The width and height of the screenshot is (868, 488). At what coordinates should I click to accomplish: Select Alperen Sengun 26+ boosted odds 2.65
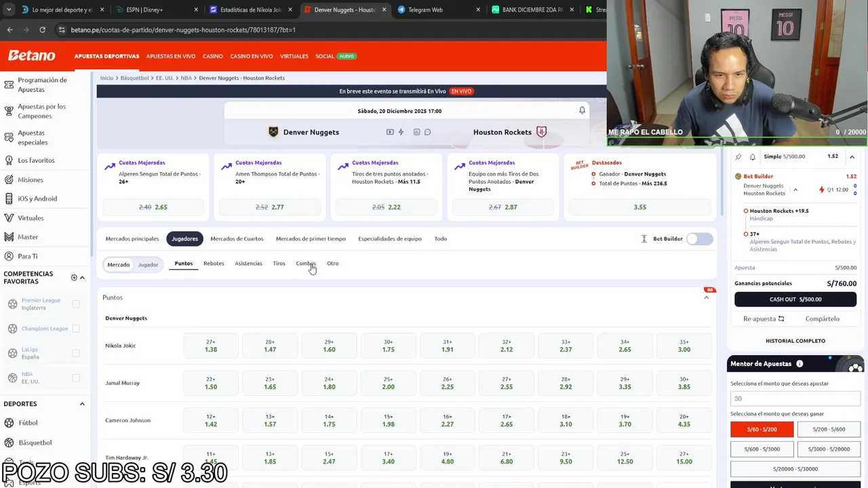tap(153, 207)
